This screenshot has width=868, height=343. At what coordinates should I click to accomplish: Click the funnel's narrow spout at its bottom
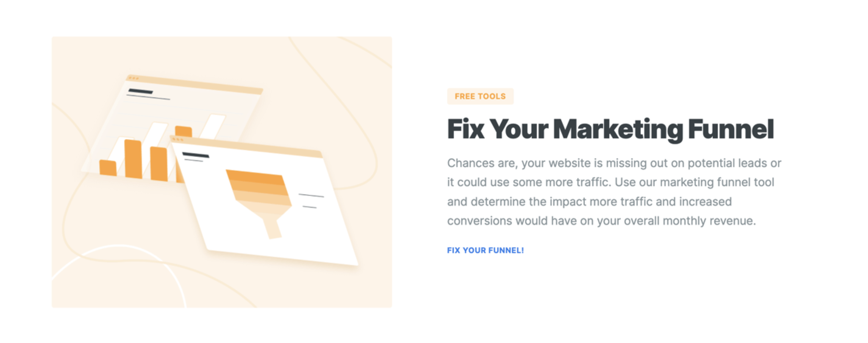click(x=272, y=228)
